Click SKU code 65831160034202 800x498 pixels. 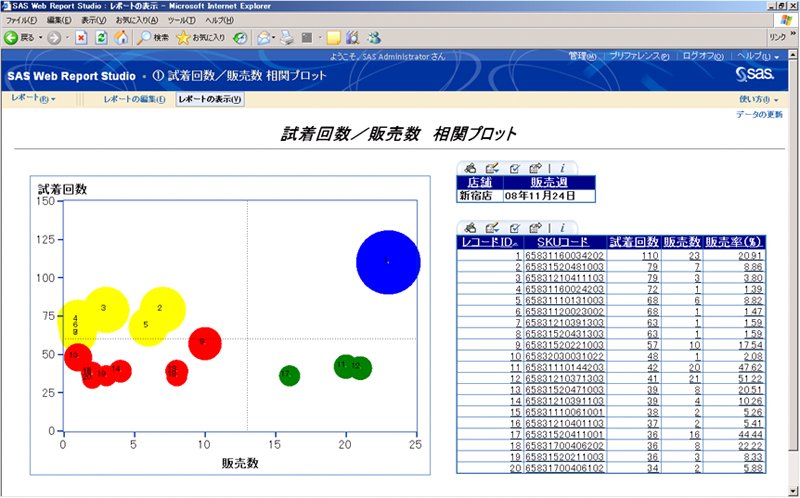[x=564, y=256]
